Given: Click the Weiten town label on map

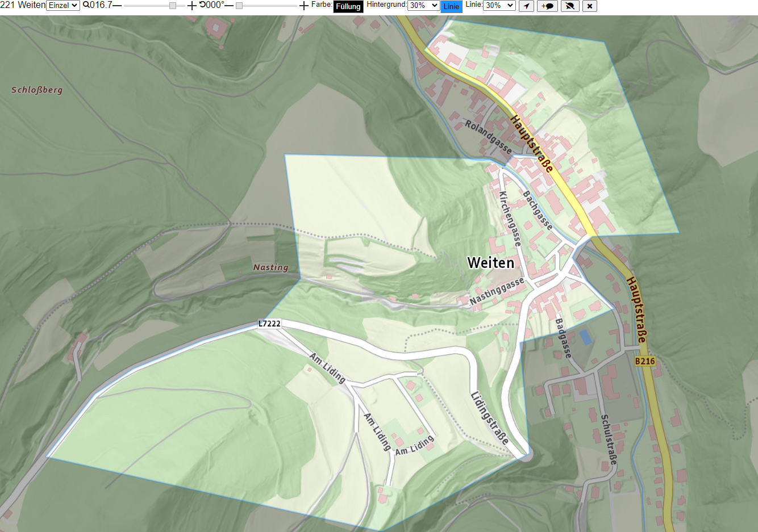Looking at the screenshot, I should (x=490, y=263).
